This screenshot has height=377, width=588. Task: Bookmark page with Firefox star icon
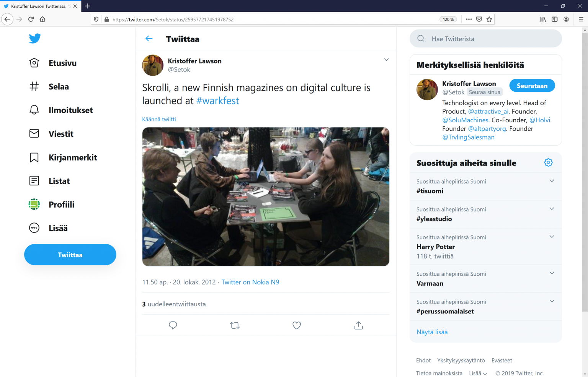pos(489,19)
